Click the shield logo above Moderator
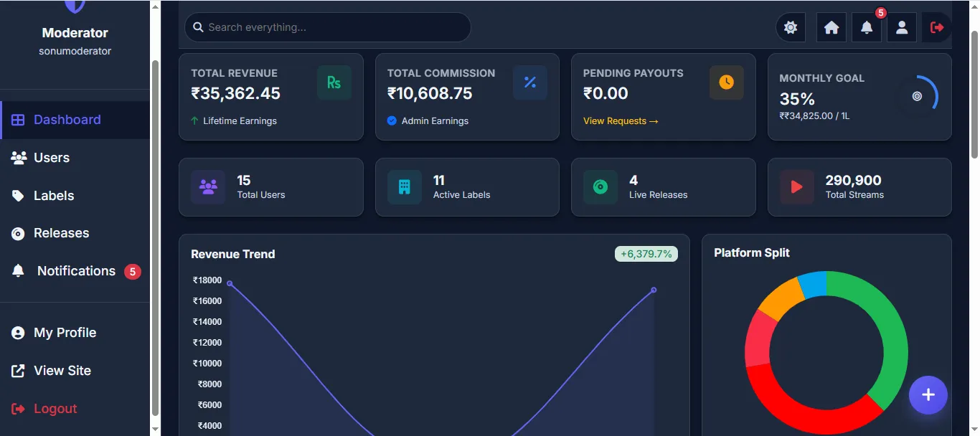 pyautogui.click(x=75, y=6)
